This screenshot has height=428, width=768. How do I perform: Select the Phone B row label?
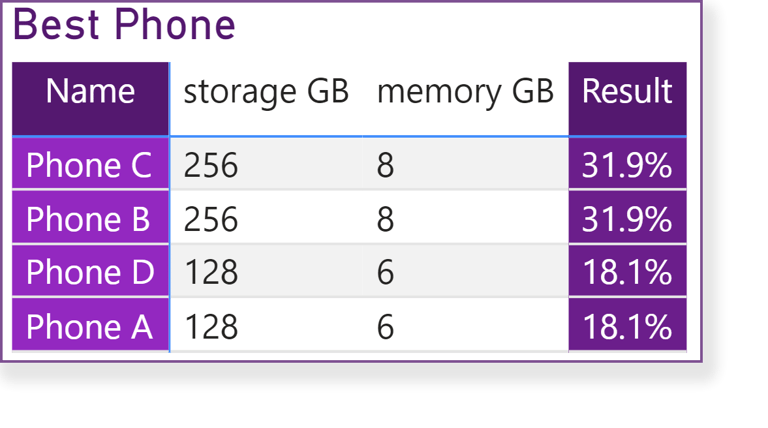pyautogui.click(x=90, y=218)
